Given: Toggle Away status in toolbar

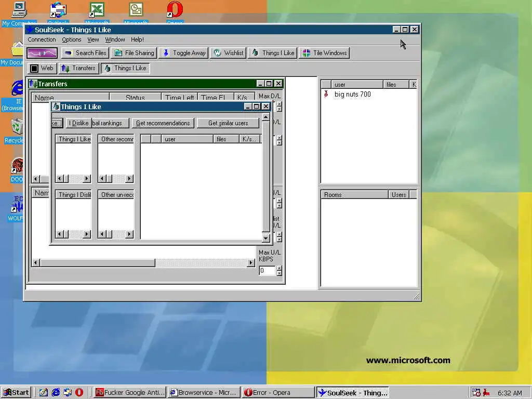Looking at the screenshot, I should click(183, 53).
